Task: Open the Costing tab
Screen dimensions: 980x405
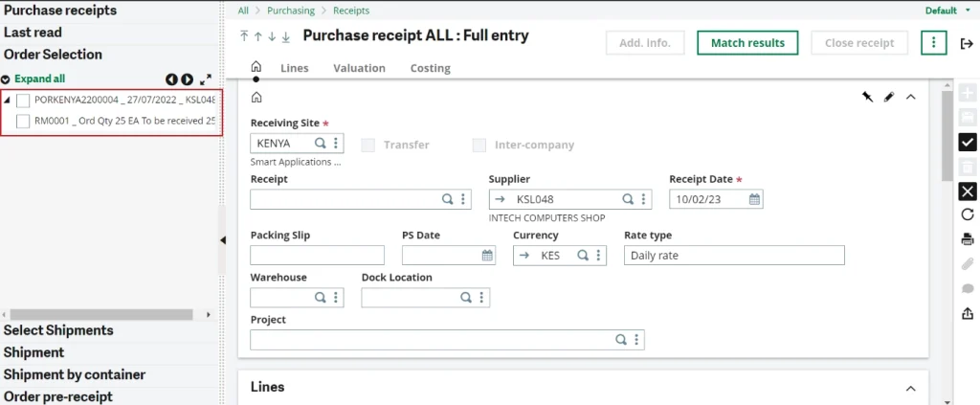Action: point(430,68)
